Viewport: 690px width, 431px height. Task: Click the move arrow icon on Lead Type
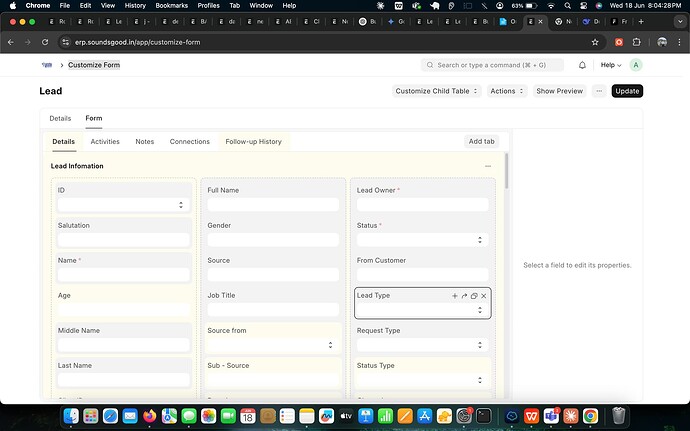[x=464, y=296]
